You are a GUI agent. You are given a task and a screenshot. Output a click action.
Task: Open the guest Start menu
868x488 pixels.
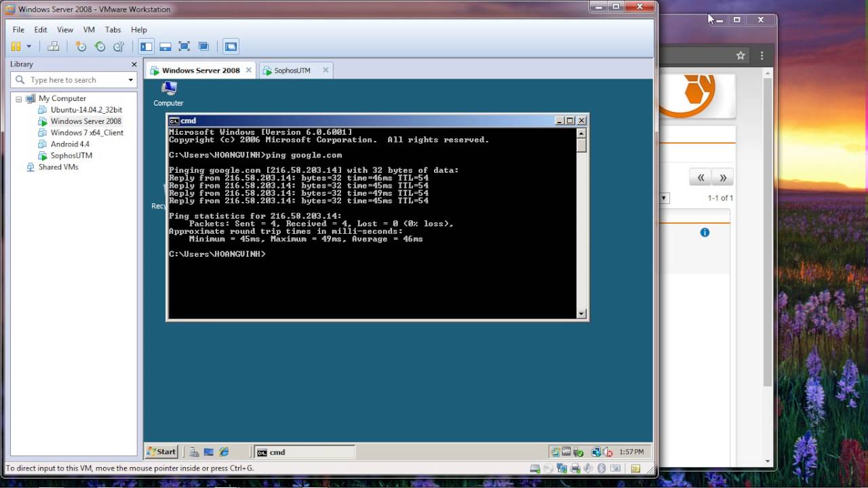(x=162, y=451)
